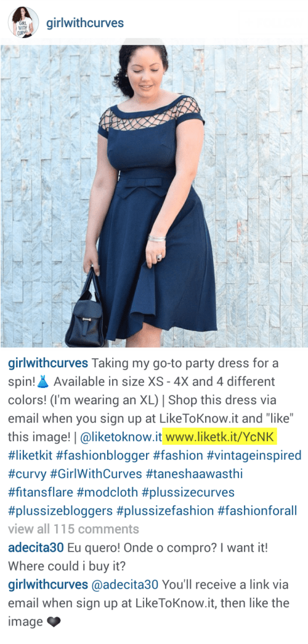This screenshot has height=644, width=308.
Task: Tap the #GirlWithCurves hashtag
Action: [x=95, y=474]
